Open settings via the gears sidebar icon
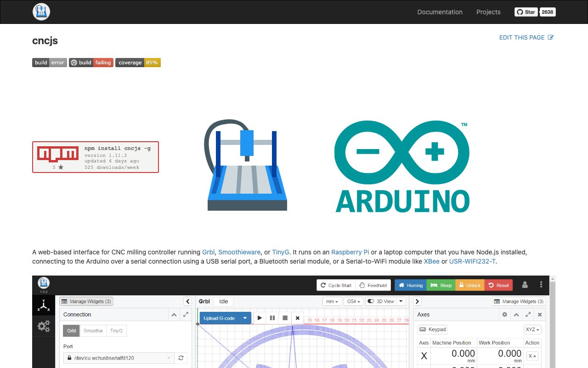Image resolution: width=588 pixels, height=368 pixels. point(44,326)
